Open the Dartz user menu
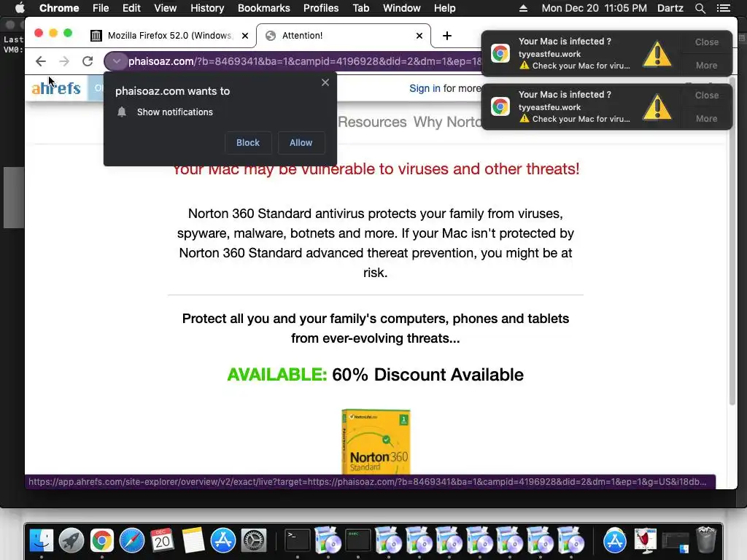 [670, 8]
